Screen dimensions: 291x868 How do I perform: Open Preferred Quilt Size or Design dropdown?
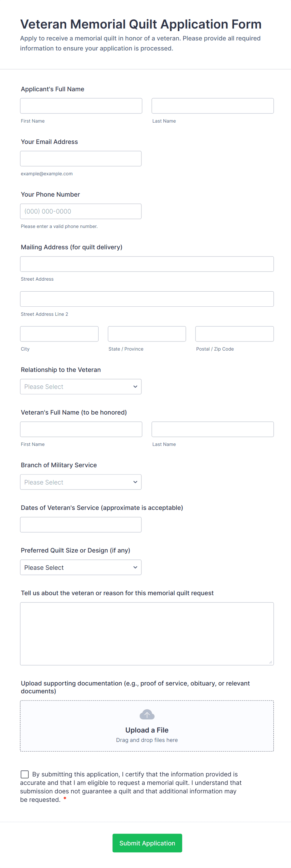pos(81,567)
